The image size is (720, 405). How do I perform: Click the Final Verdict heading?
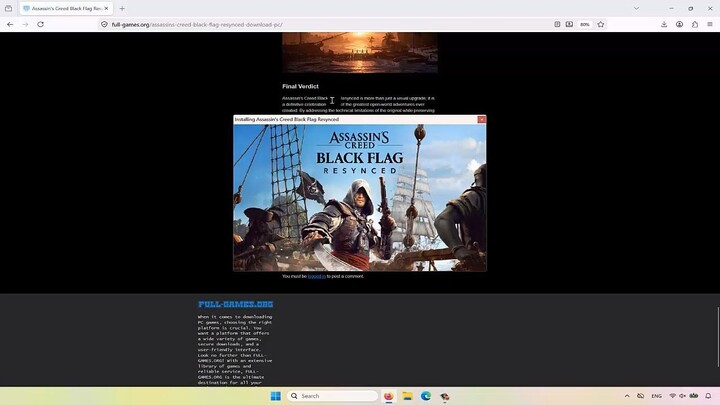[x=300, y=86]
